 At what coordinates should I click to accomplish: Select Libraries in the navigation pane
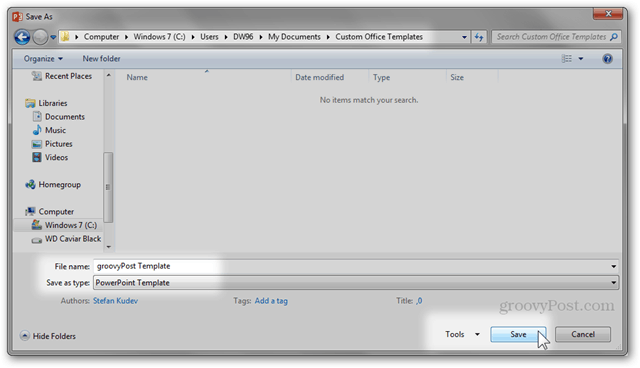point(47,103)
